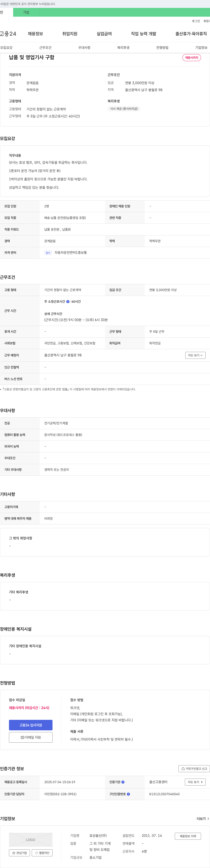Click the block icon on 열람차단
210x868 pixels.
point(37,853)
